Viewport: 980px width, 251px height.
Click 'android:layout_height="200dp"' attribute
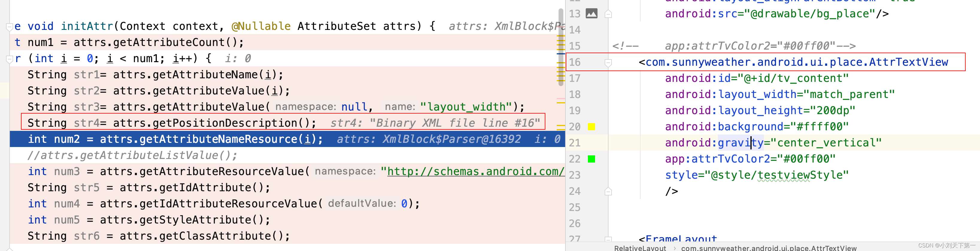pyautogui.click(x=760, y=111)
